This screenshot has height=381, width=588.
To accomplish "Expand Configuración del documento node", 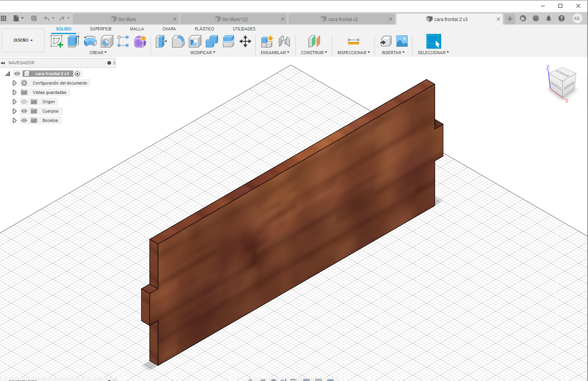I will 14,83.
